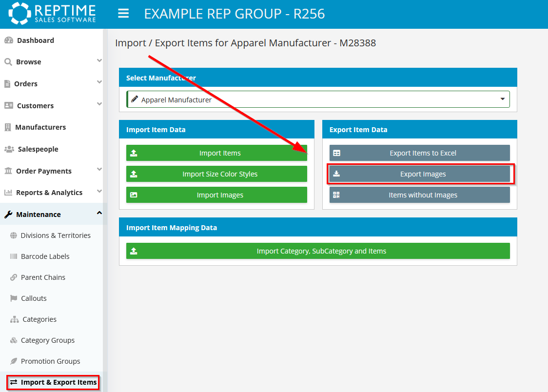Click the Categories sitemap icon

tap(14, 319)
